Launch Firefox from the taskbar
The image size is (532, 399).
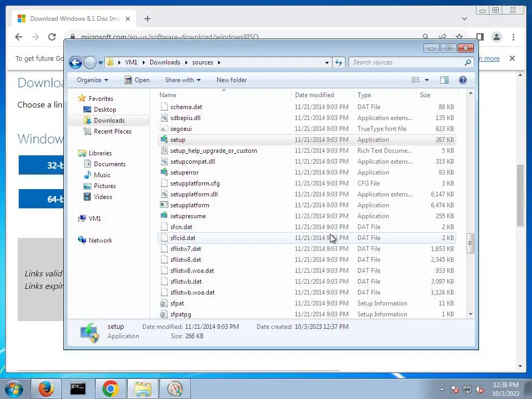click(x=46, y=389)
